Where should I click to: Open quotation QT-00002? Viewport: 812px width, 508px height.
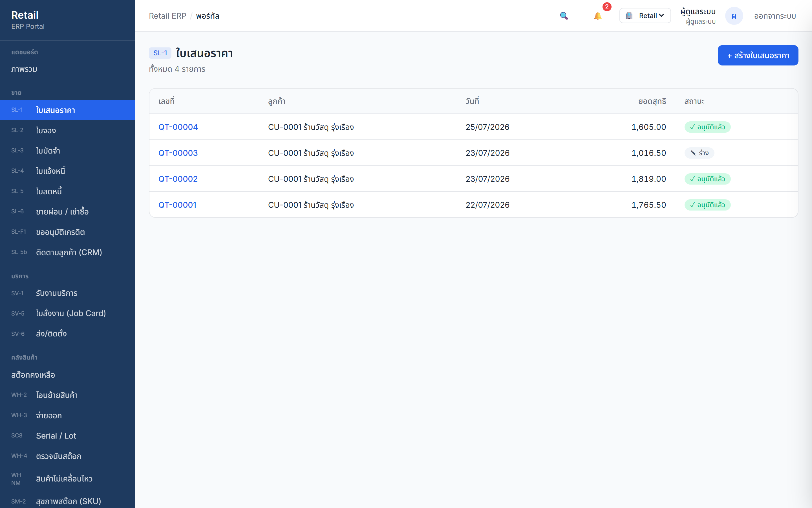(x=178, y=179)
